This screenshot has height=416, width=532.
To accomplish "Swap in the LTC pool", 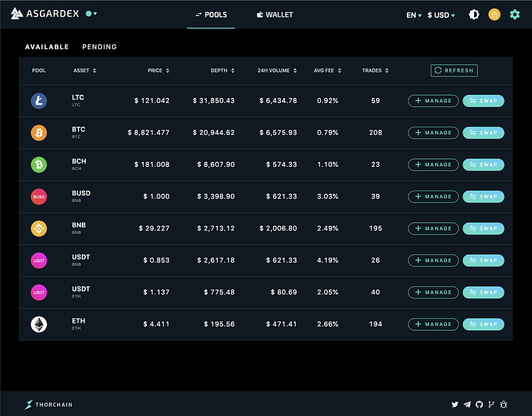I will (x=483, y=101).
